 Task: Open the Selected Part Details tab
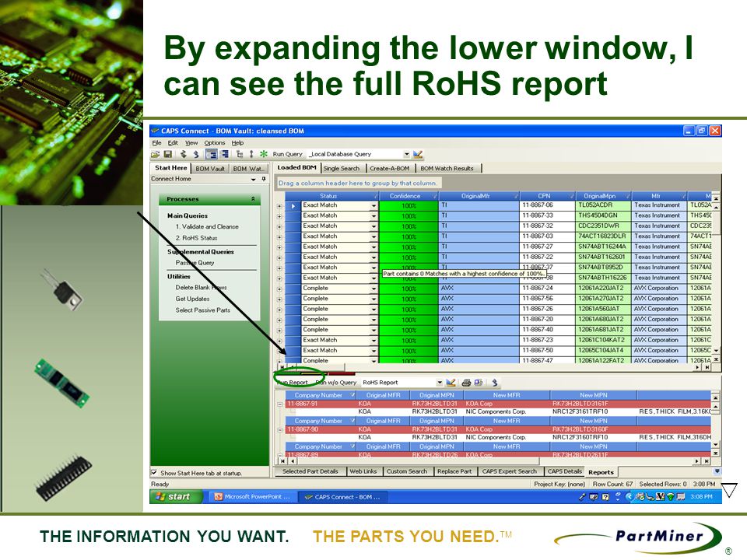[310, 471]
